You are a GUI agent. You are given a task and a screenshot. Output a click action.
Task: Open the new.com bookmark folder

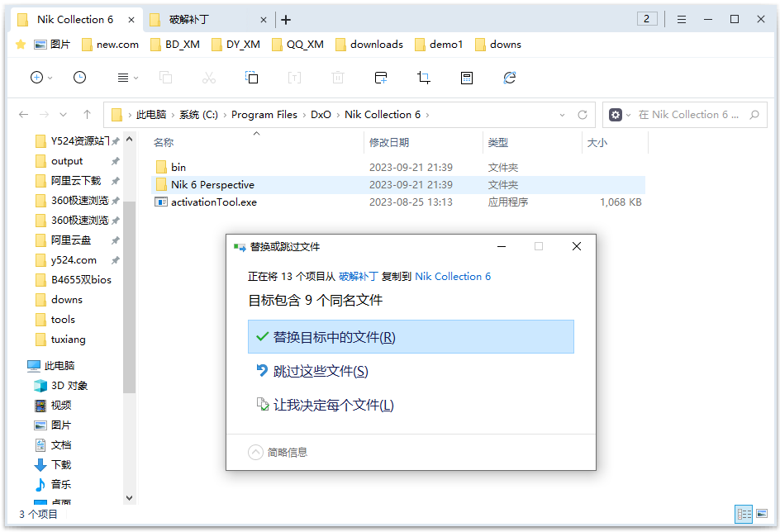coord(110,45)
